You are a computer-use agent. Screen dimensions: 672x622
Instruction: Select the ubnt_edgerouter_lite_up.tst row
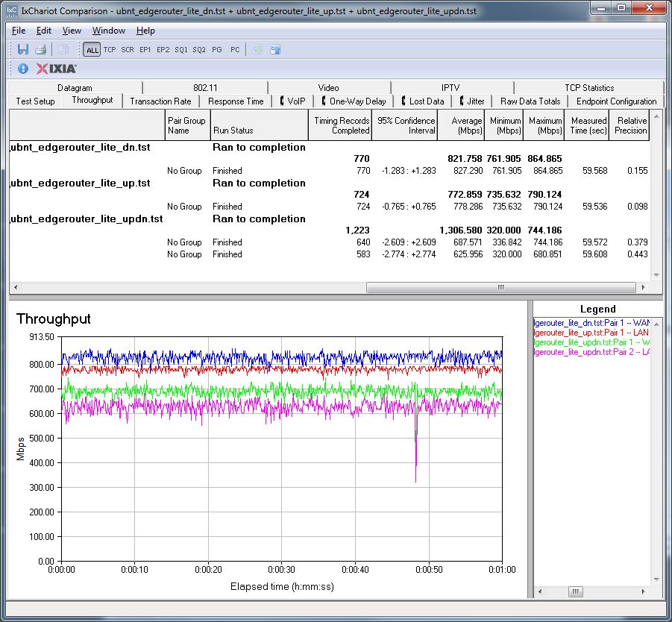(x=329, y=183)
